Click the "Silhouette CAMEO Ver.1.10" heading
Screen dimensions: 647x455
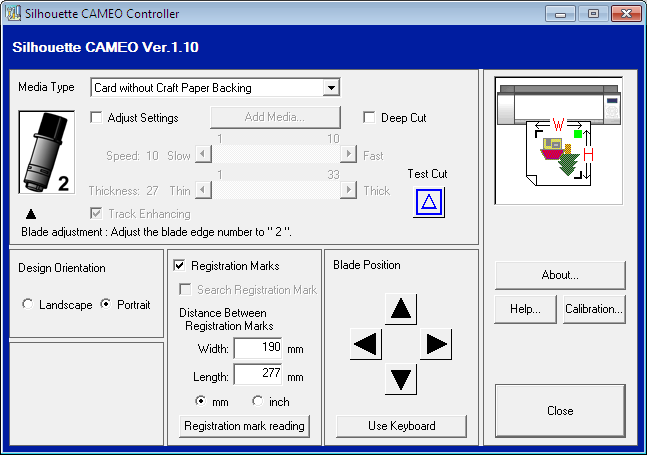[106, 47]
